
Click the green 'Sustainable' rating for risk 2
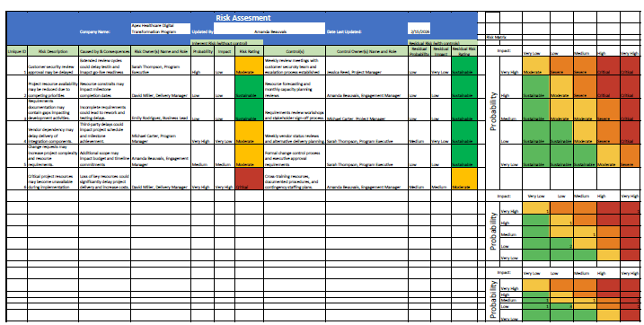tap(249, 86)
